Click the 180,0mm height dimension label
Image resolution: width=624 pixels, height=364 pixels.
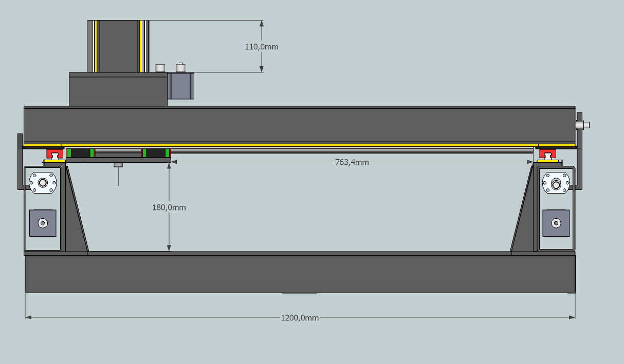click(x=169, y=207)
